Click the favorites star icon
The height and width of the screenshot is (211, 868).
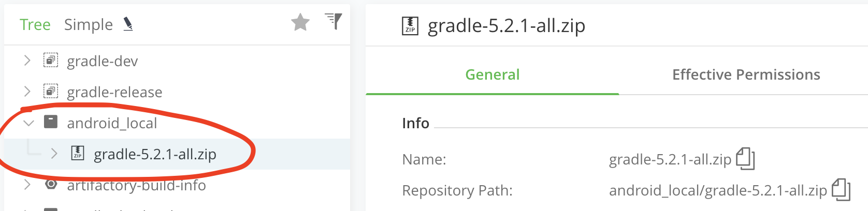(x=300, y=23)
